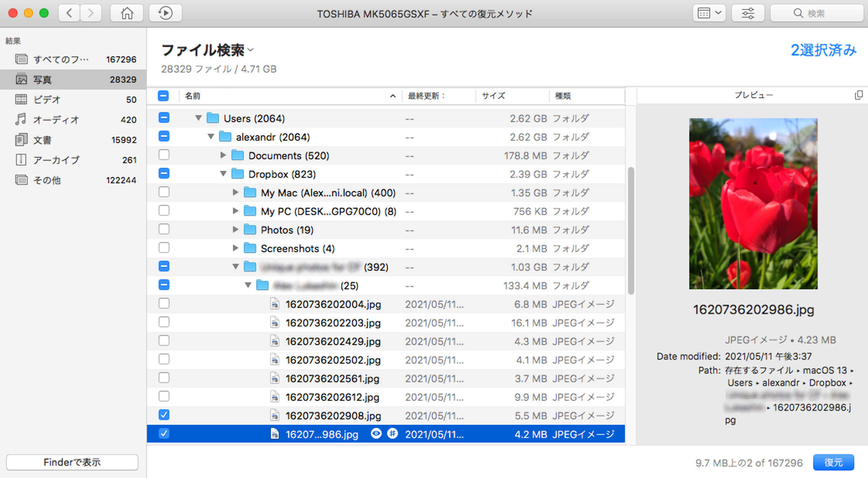Click the 復元 recovery button
The width and height of the screenshot is (868, 478).
(834, 462)
